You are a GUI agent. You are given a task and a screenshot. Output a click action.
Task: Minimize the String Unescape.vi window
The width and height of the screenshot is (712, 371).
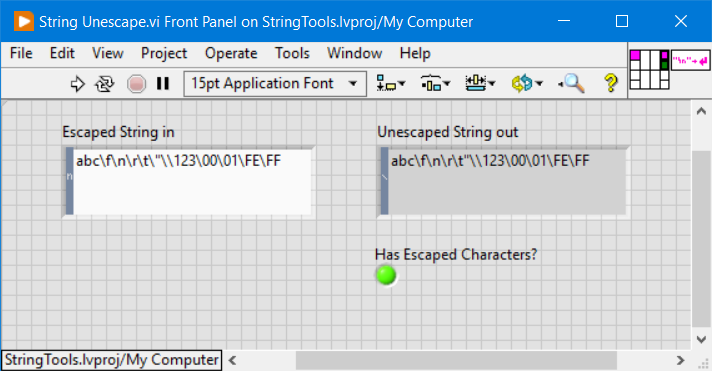tap(564, 21)
